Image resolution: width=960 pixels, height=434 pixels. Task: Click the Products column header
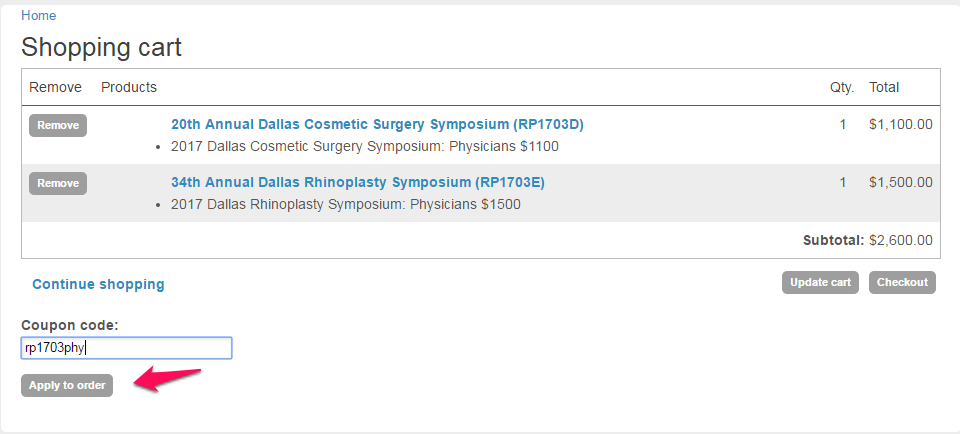click(x=129, y=87)
